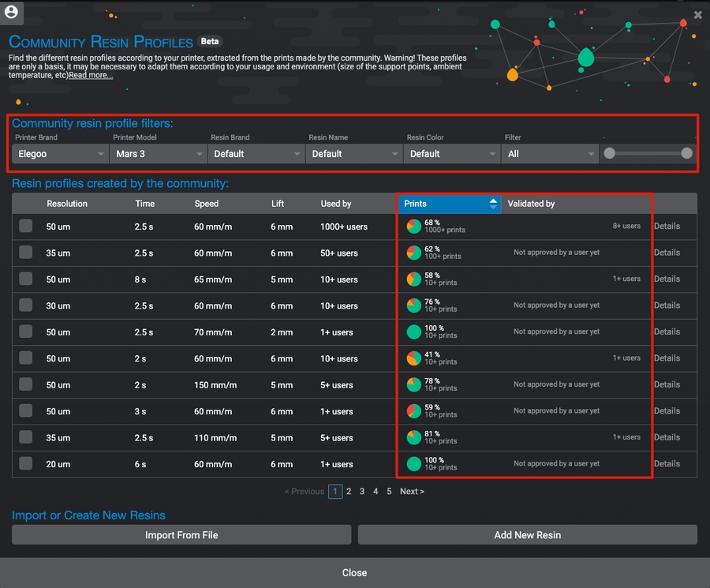Click the 41% success rate pie icon
Viewport: 710px width, 588px height.
pos(414,358)
